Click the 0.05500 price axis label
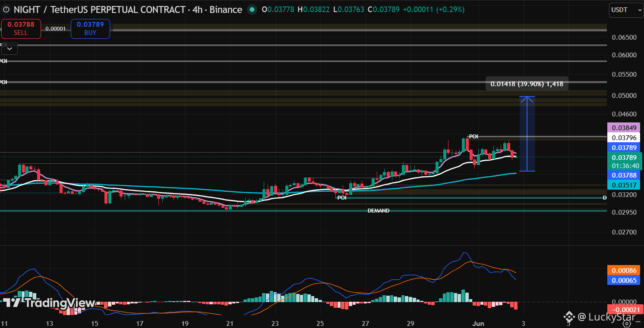 click(x=625, y=75)
